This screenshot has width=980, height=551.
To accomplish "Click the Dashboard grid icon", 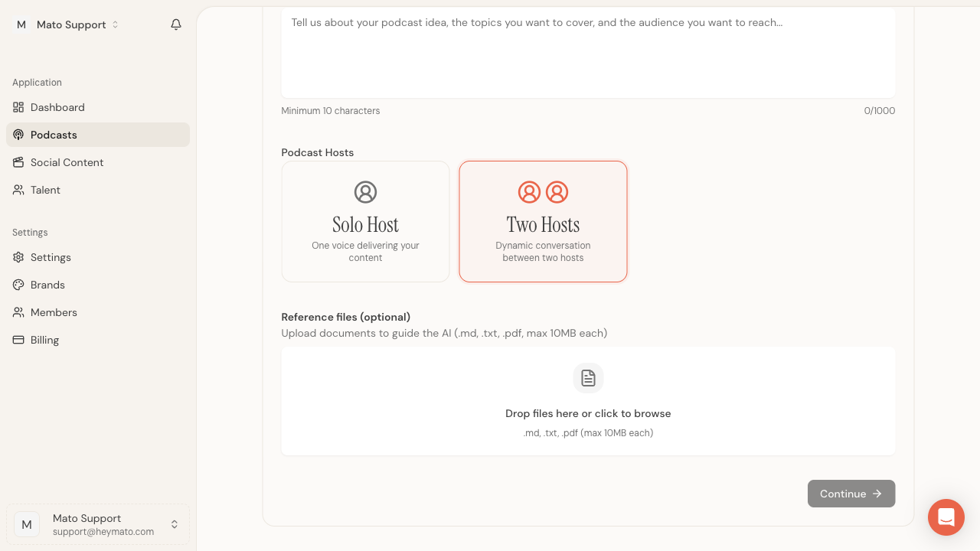I will coord(18,107).
